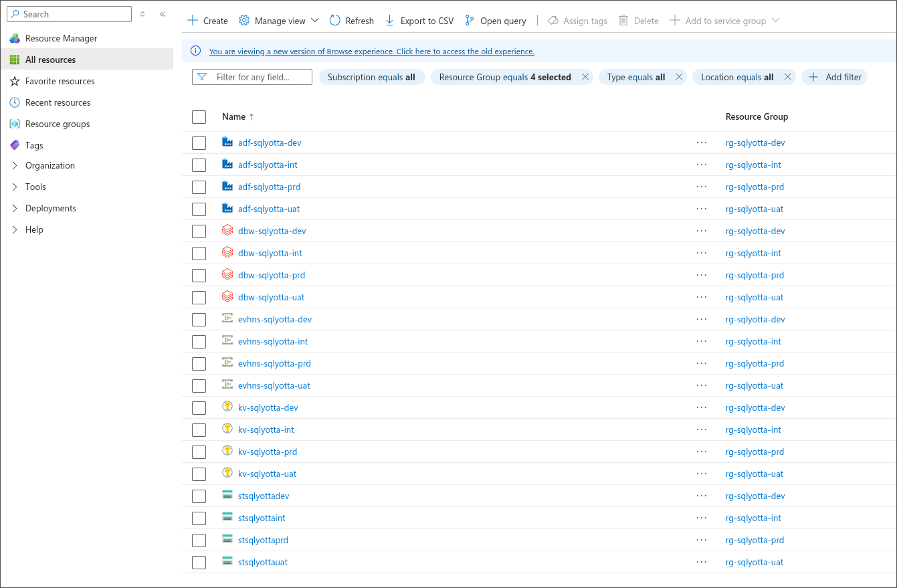Open the rg-sqlyotta-prd link for adf-sqlyotta-prd

pos(755,187)
